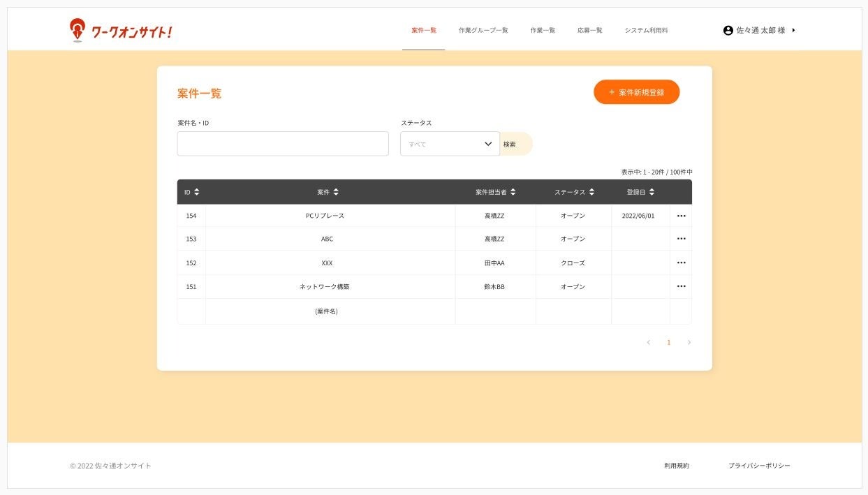Click the 案件新規登録 button
Viewport: 868px width, 495px height.
click(637, 92)
